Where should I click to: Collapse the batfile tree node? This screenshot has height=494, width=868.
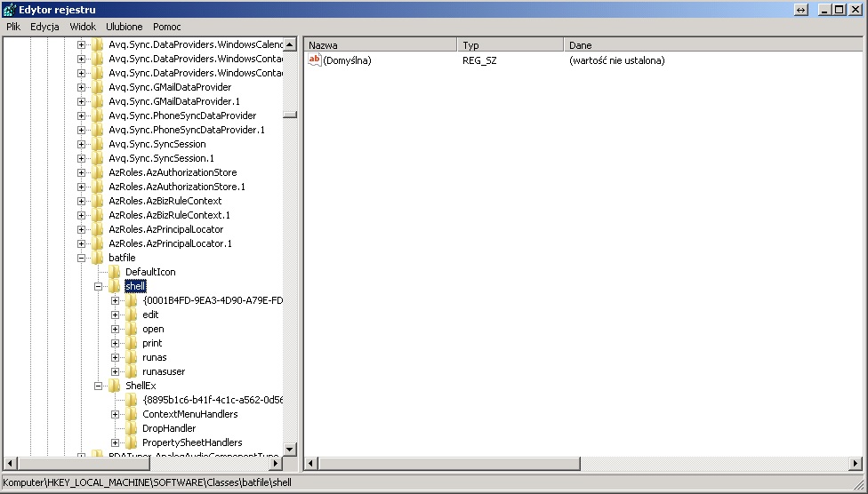pyautogui.click(x=82, y=258)
